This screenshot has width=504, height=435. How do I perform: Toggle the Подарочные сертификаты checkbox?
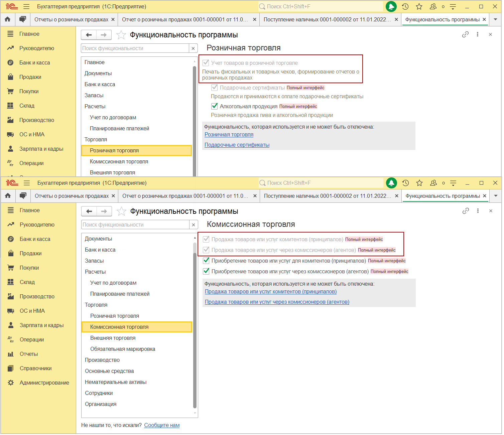tap(215, 88)
